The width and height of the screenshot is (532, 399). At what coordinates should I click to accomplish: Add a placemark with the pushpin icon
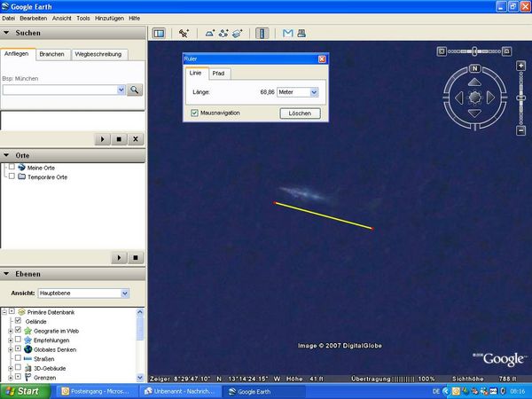pyautogui.click(x=184, y=34)
